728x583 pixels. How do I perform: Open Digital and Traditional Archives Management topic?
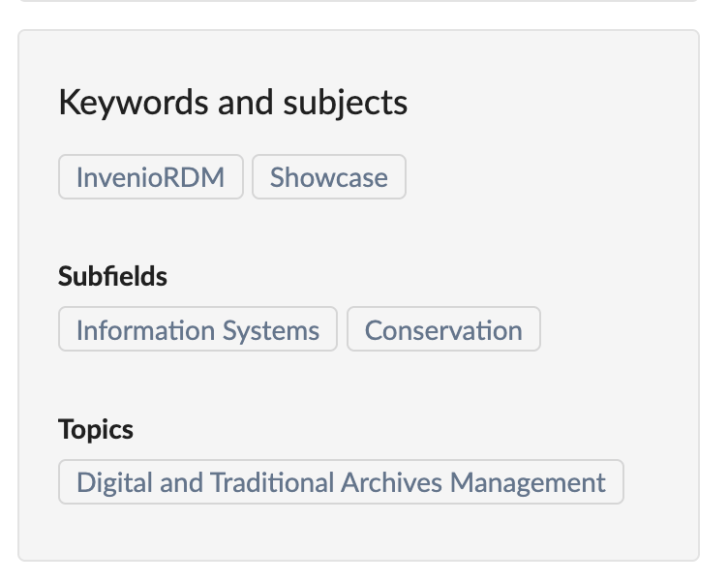341,482
